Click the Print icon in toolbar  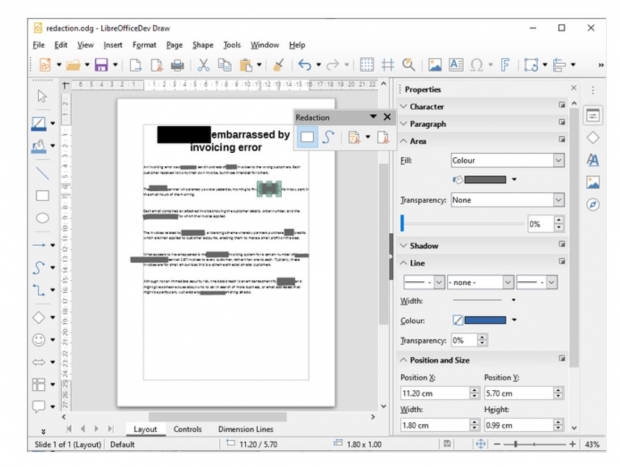[x=176, y=66]
